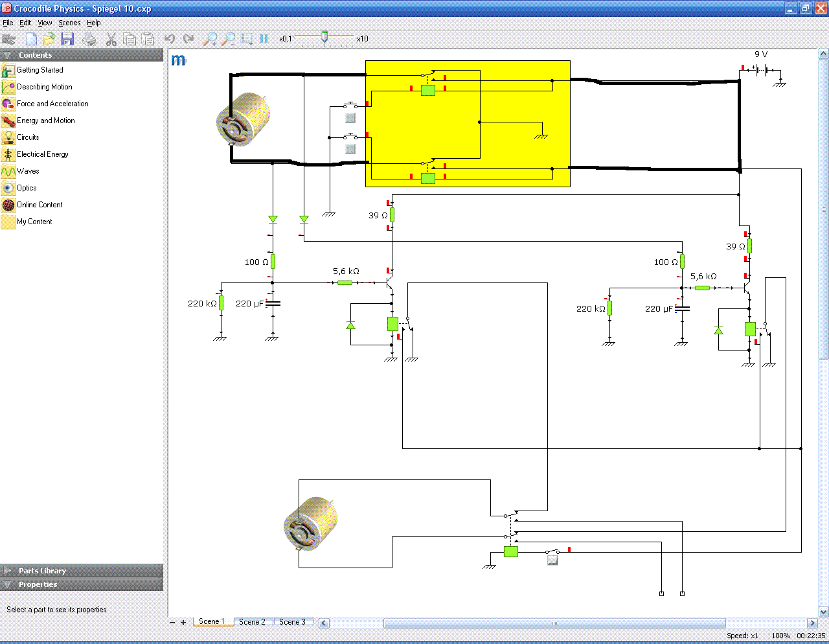829x644 pixels.
Task: Switch to the Scene 2 tab
Action: (x=252, y=622)
